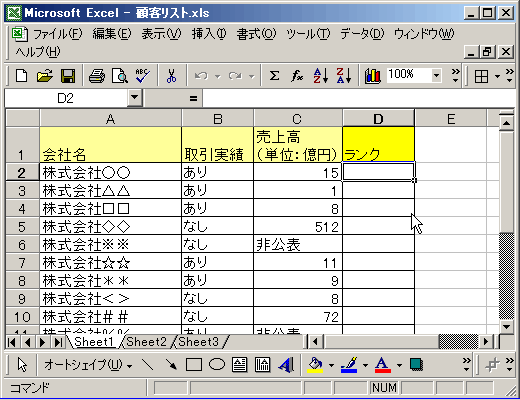Image resolution: width=520 pixels, height=400 pixels.
Task: Select the Oval drawing tool
Action: point(217,364)
